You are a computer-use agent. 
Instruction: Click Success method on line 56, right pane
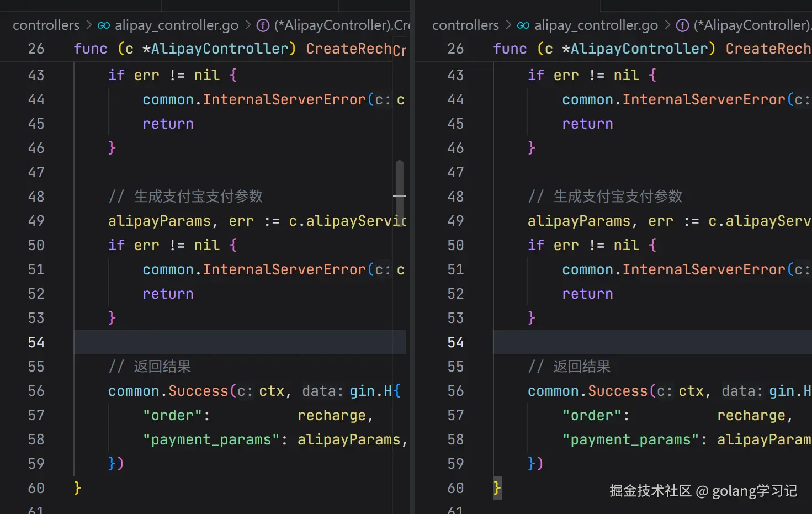tap(618, 391)
